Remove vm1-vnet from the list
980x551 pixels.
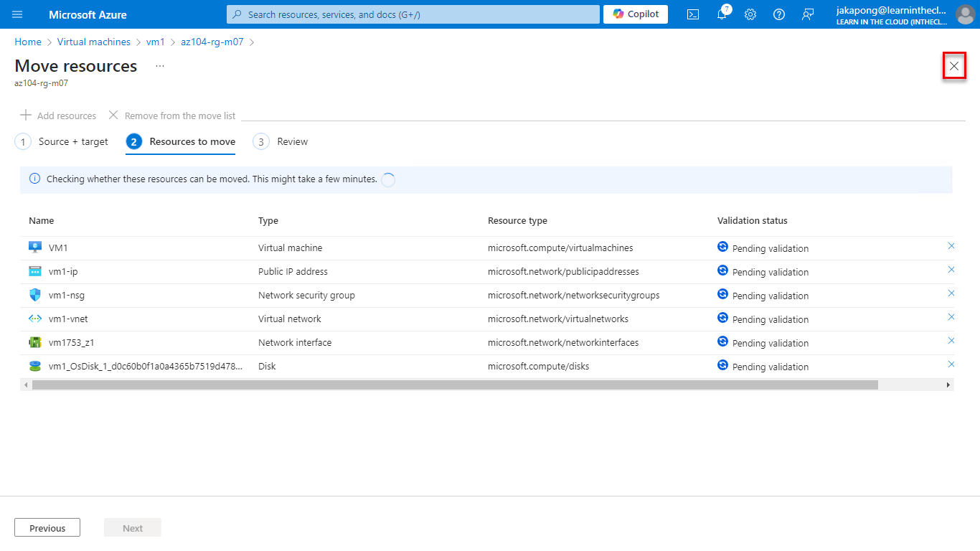click(951, 317)
